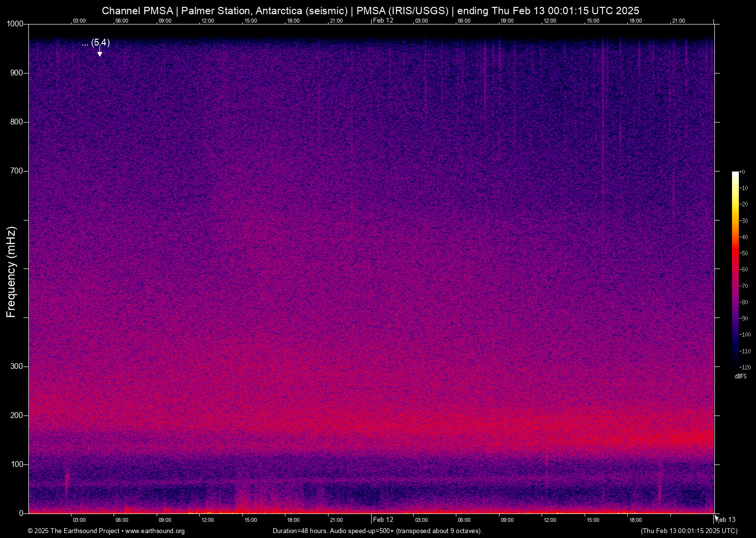
Task: Pick the -10 value on the color scale
Action: point(743,188)
